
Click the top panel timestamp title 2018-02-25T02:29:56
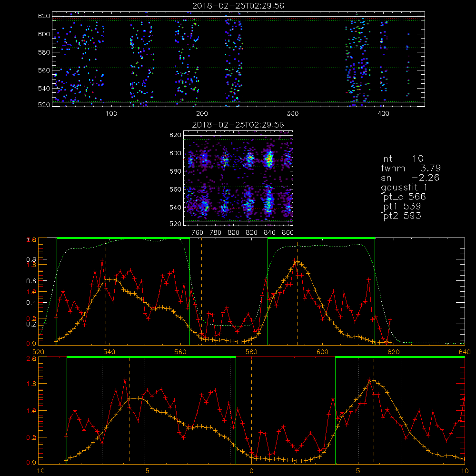pyautogui.click(x=238, y=6)
